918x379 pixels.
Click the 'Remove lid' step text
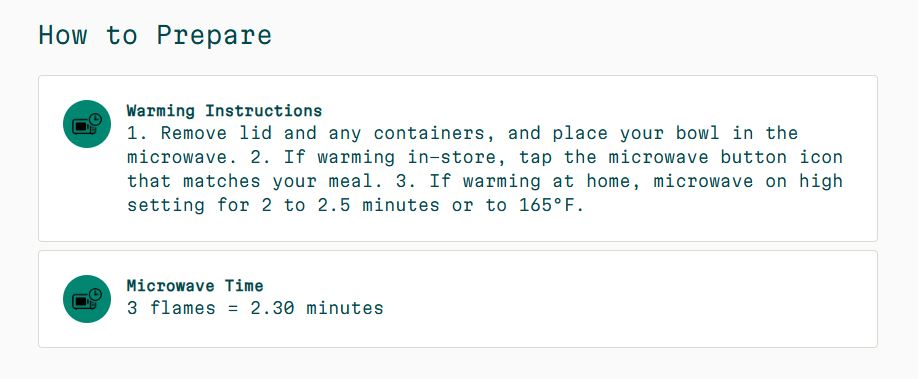click(217, 134)
